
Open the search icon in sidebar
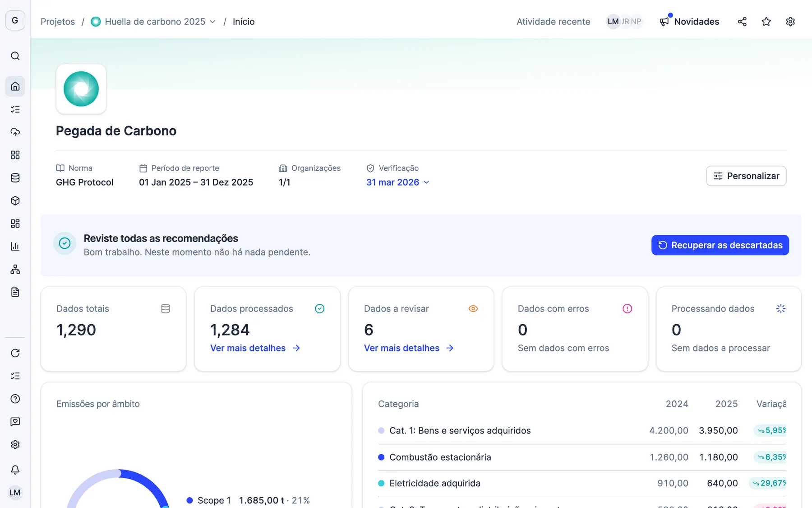click(x=15, y=56)
